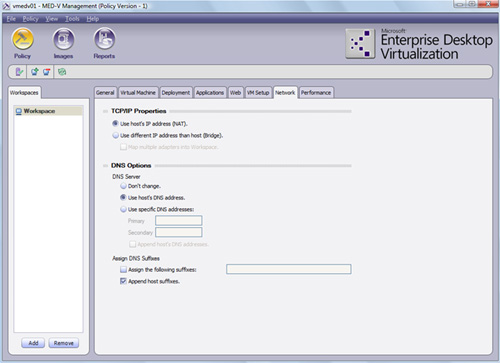This screenshot has height=363, width=500.
Task: Click the Add button
Action: [x=33, y=343]
